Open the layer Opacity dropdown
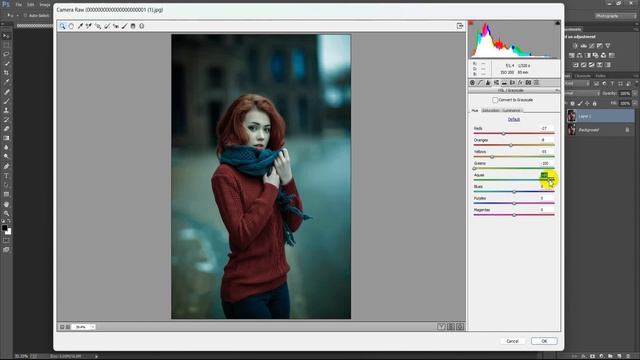640x360 pixels. point(634,93)
